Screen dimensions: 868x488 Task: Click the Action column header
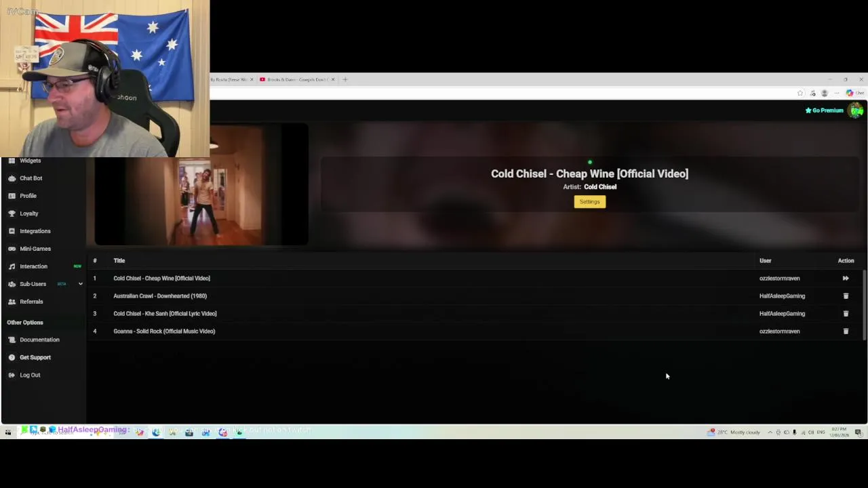click(846, 260)
